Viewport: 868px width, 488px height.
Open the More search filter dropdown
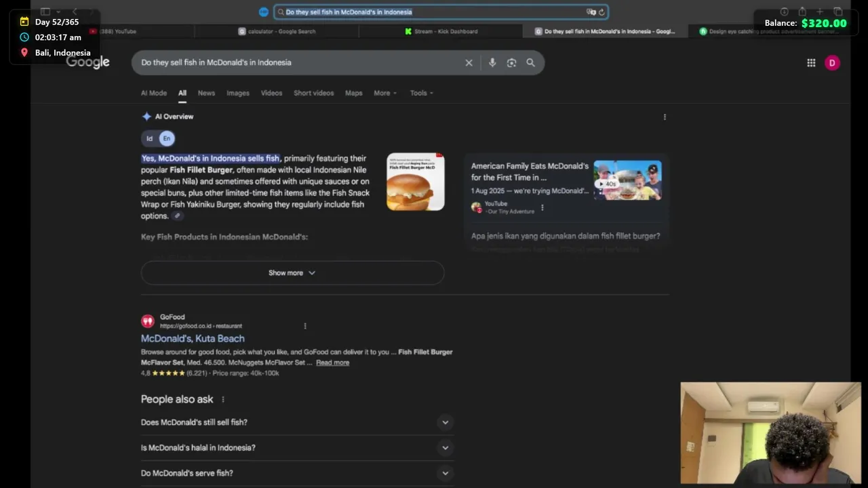(x=385, y=93)
